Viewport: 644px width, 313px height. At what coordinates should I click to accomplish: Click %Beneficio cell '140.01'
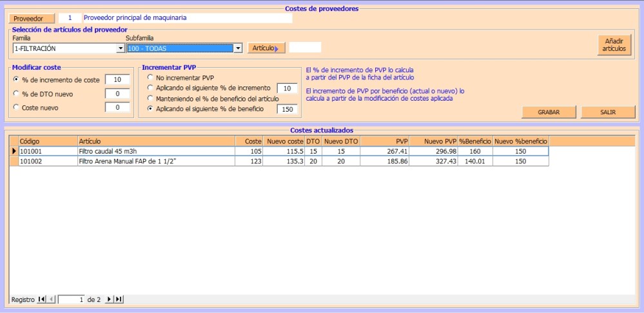coord(475,161)
